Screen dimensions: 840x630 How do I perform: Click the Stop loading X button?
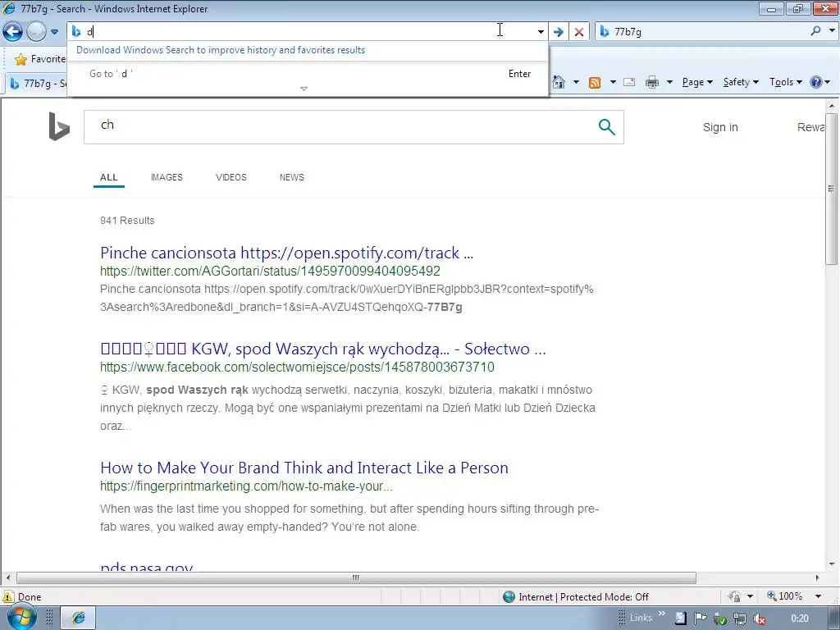579,32
